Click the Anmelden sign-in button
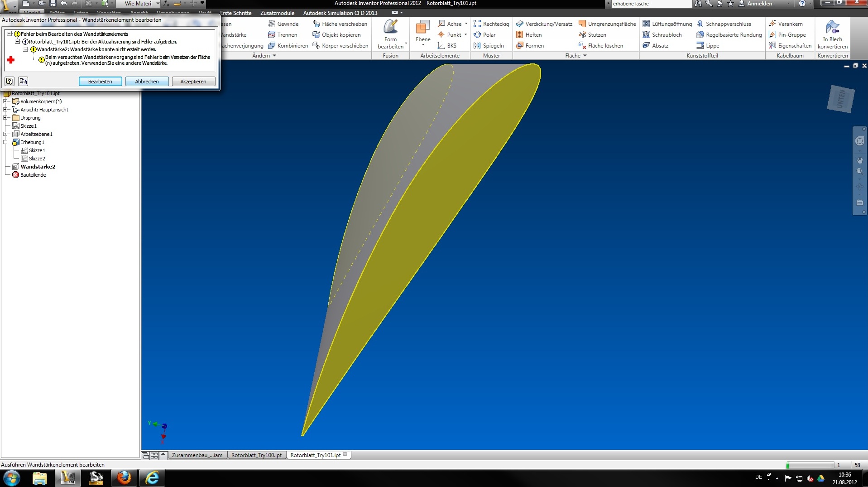 coord(756,4)
